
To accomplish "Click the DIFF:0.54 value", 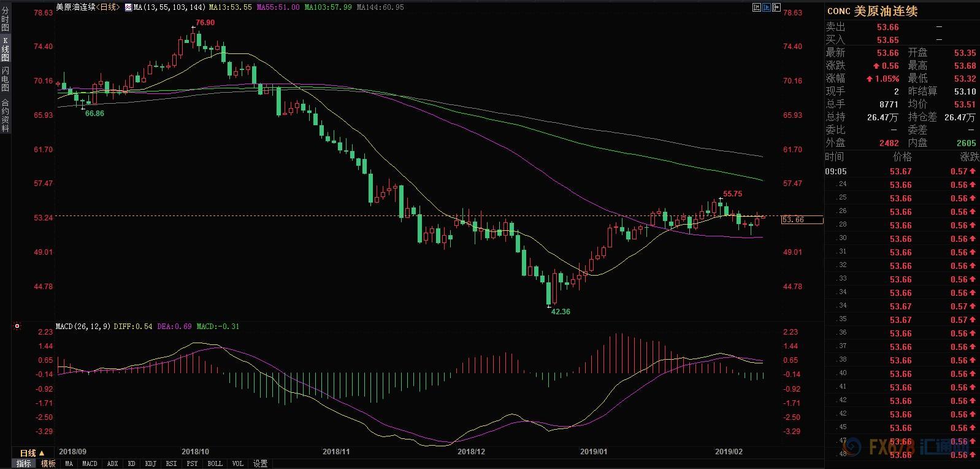I will (133, 327).
